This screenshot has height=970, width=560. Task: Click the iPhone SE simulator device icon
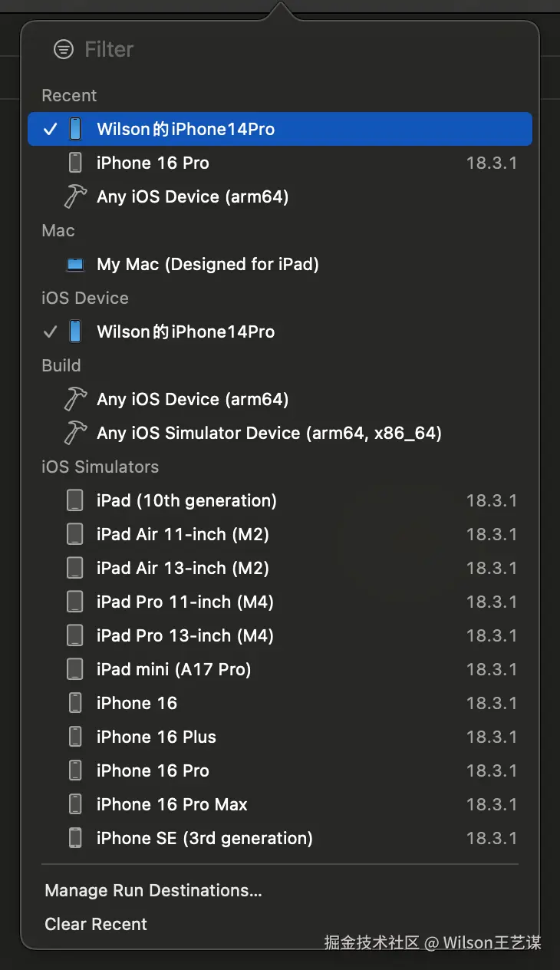click(x=75, y=838)
